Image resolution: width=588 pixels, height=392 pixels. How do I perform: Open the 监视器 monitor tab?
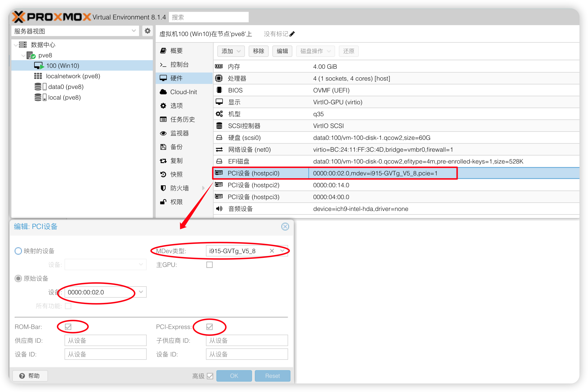coord(184,133)
